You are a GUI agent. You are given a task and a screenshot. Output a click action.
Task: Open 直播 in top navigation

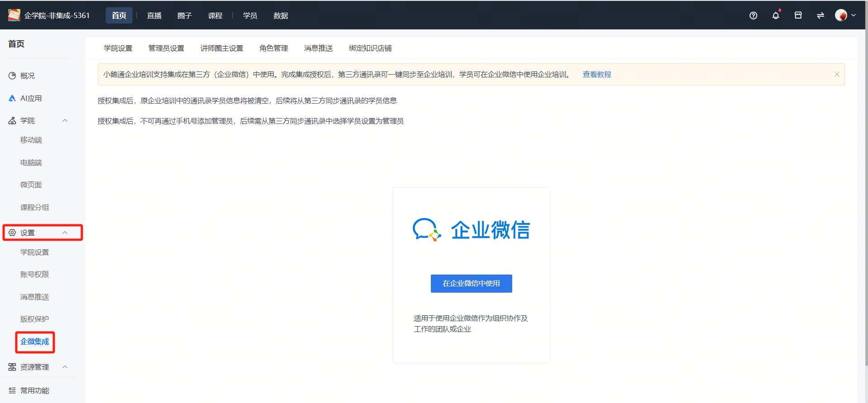[154, 15]
